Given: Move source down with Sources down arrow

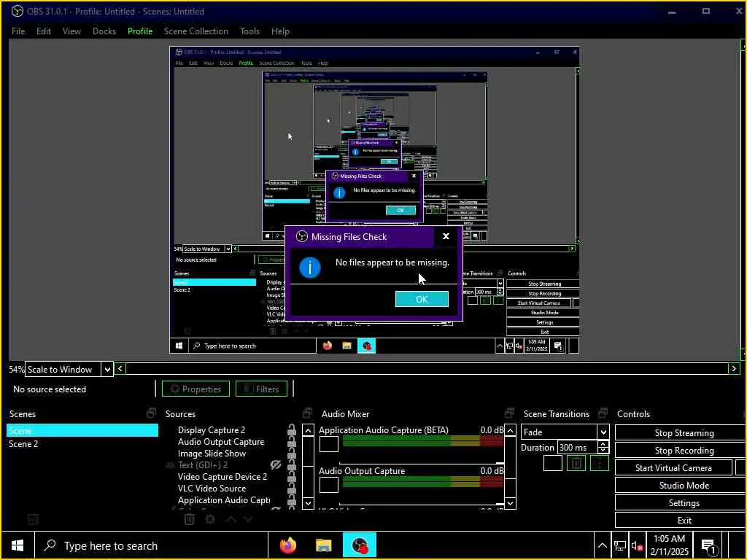Looking at the screenshot, I should [x=248, y=519].
